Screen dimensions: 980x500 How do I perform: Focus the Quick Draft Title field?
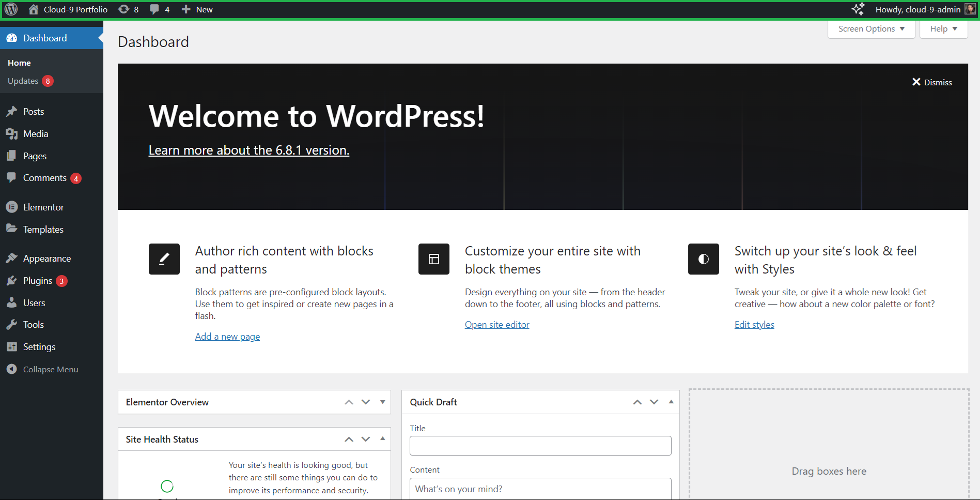(x=540, y=446)
